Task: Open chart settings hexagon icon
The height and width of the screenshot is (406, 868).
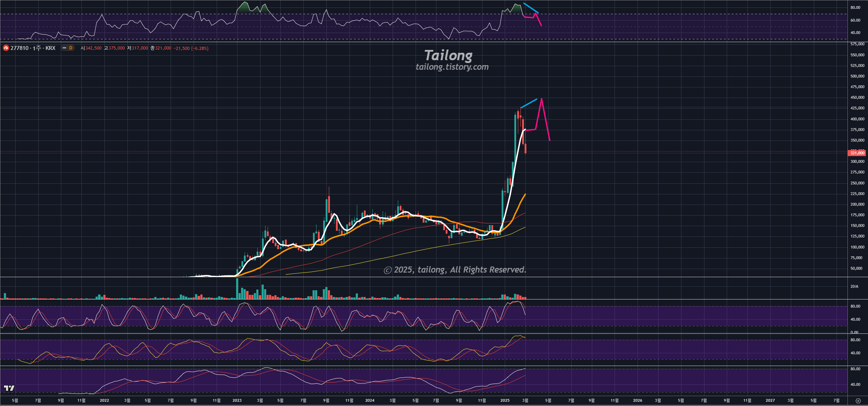Action: pyautogui.click(x=858, y=401)
